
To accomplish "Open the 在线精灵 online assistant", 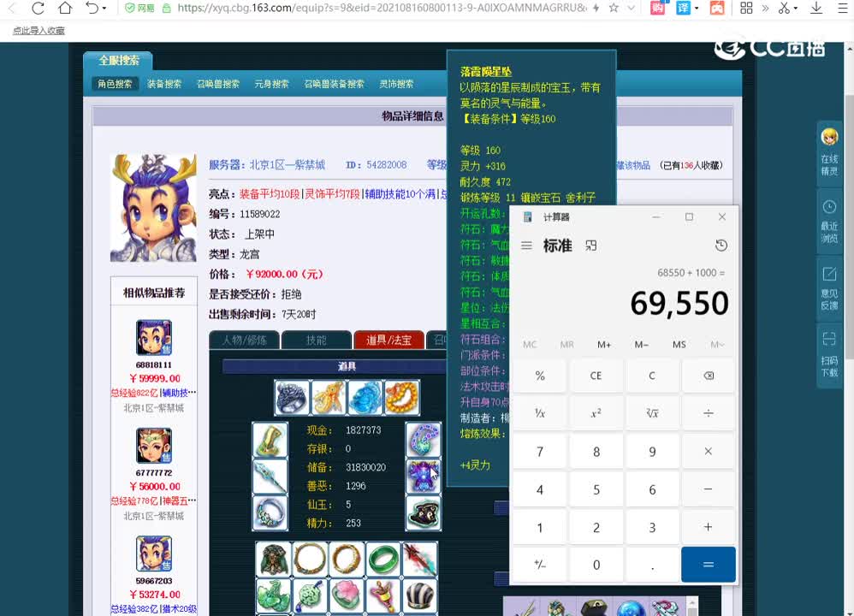I will coord(829,151).
